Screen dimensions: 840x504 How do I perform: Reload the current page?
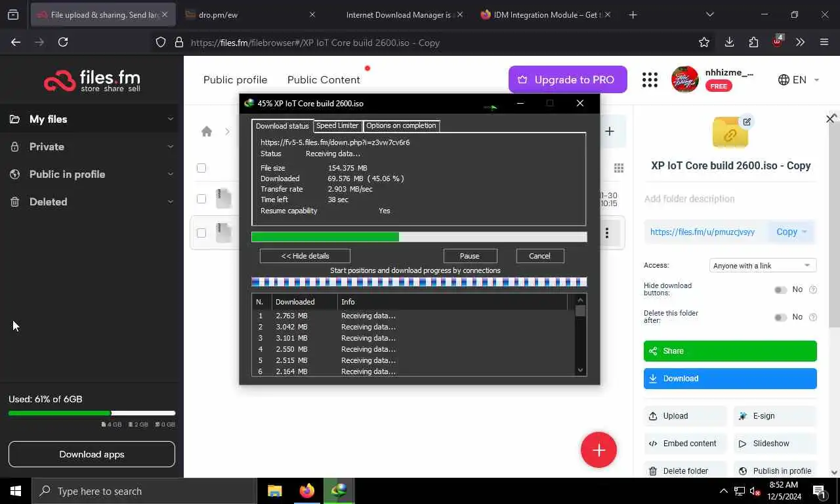pos(63,42)
